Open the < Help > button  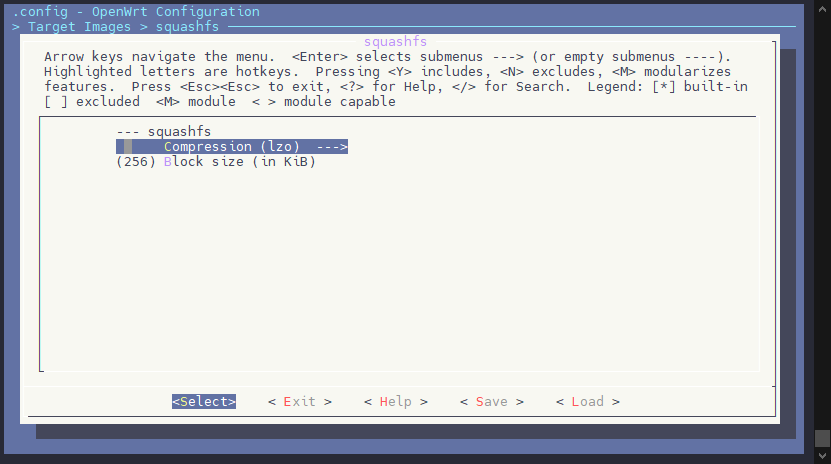tap(396, 402)
